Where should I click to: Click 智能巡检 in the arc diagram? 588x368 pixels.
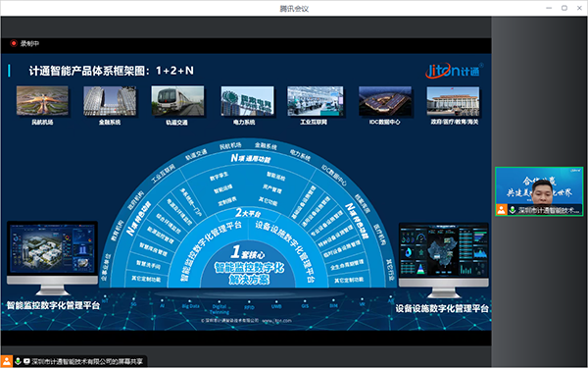coord(276,177)
